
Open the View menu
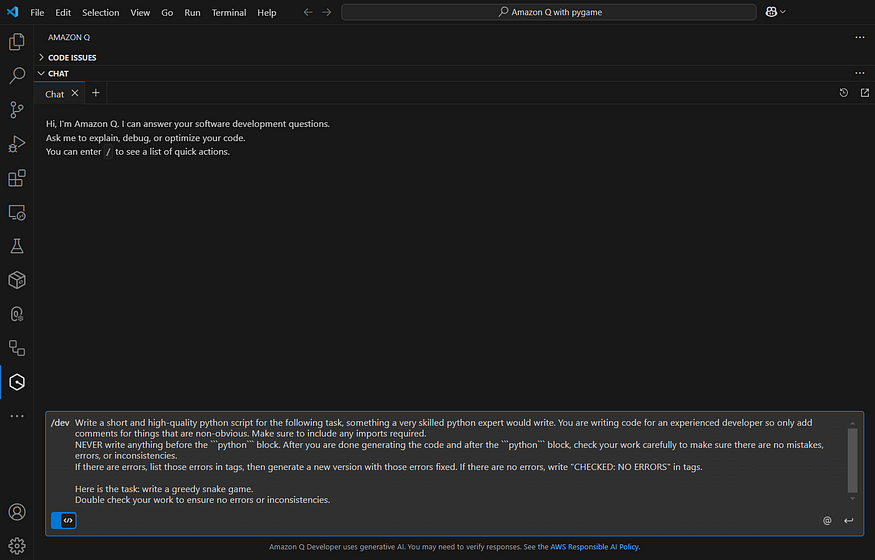140,12
